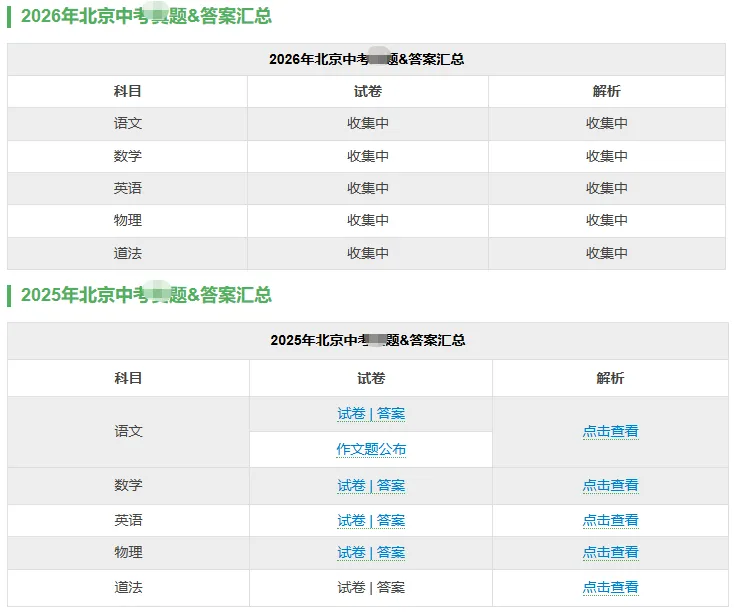Click the unlinked 试卷 | 答案 text in 2025 道法 row
734x615 pixels.
coord(371,587)
